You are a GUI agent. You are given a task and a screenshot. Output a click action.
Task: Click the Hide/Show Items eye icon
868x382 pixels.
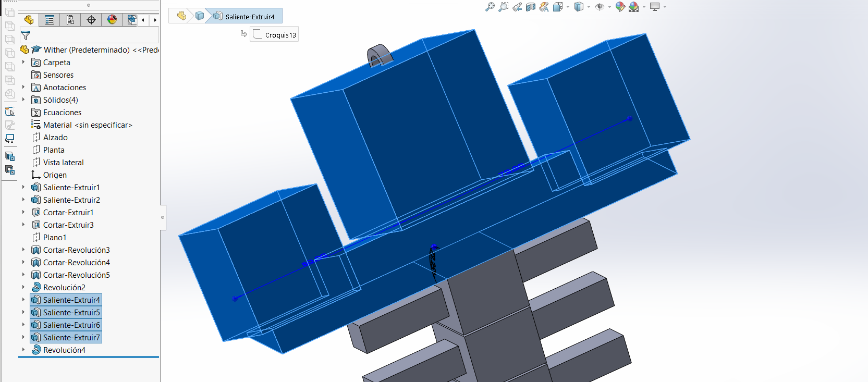(x=600, y=7)
